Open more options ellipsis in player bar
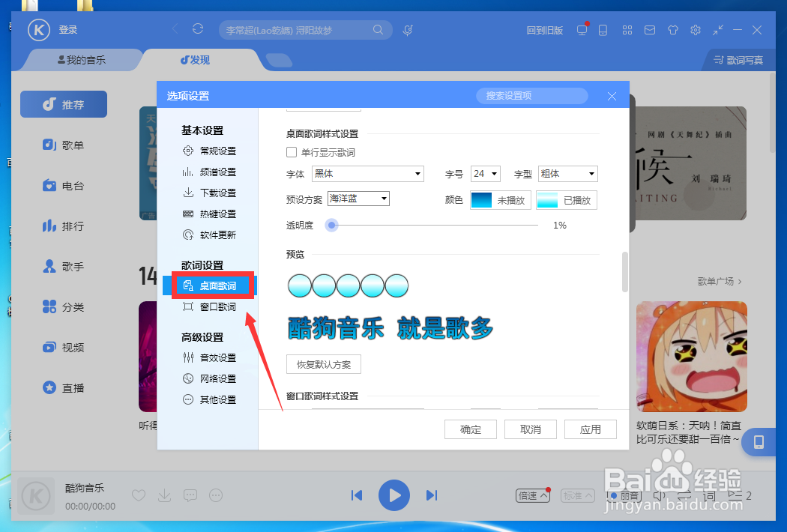787x532 pixels. pyautogui.click(x=216, y=496)
